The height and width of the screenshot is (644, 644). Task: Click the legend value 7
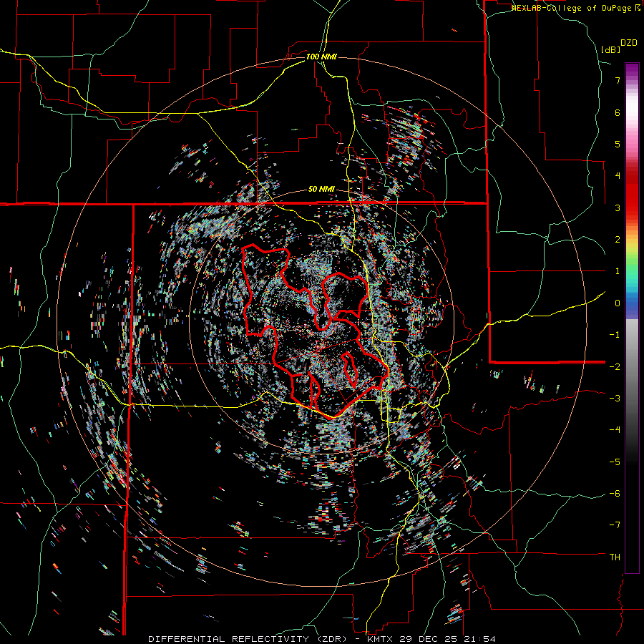tap(618, 80)
